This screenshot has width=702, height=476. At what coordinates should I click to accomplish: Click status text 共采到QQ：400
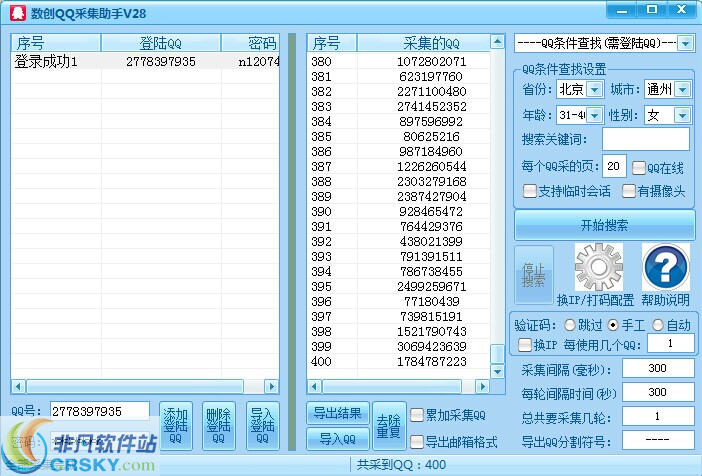[x=401, y=465]
